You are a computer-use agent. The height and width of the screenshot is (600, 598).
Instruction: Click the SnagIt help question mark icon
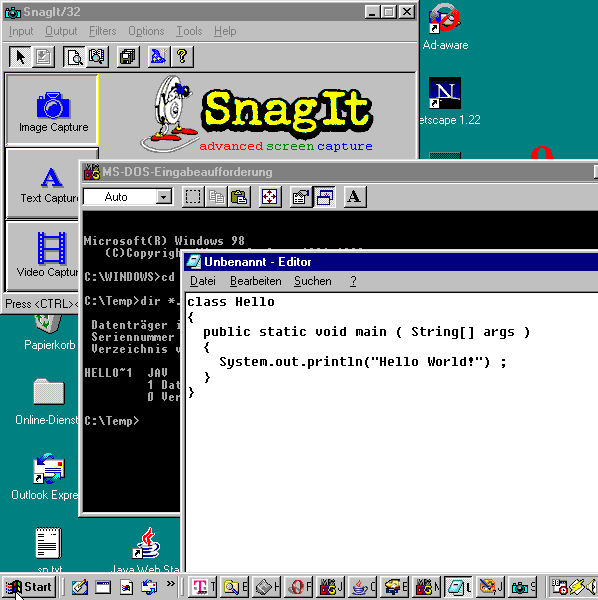click(182, 57)
